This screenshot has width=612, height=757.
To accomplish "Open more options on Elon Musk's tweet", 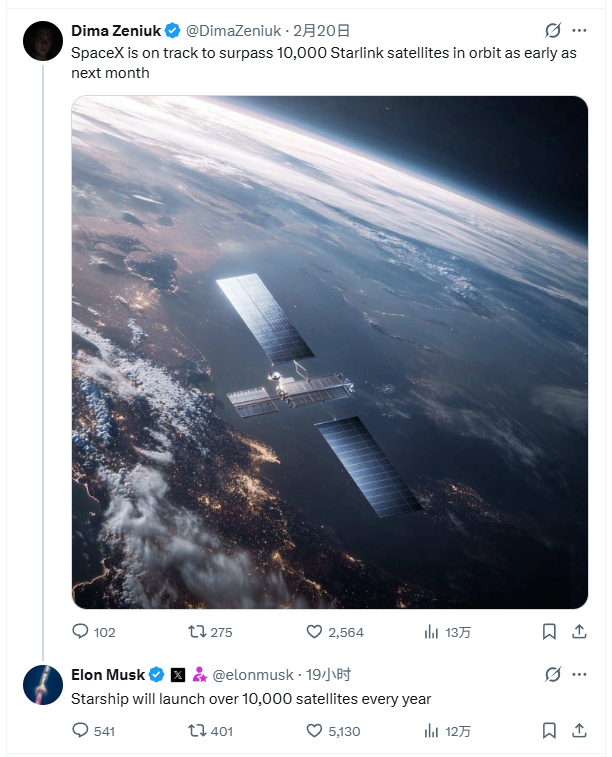I will [x=580, y=675].
